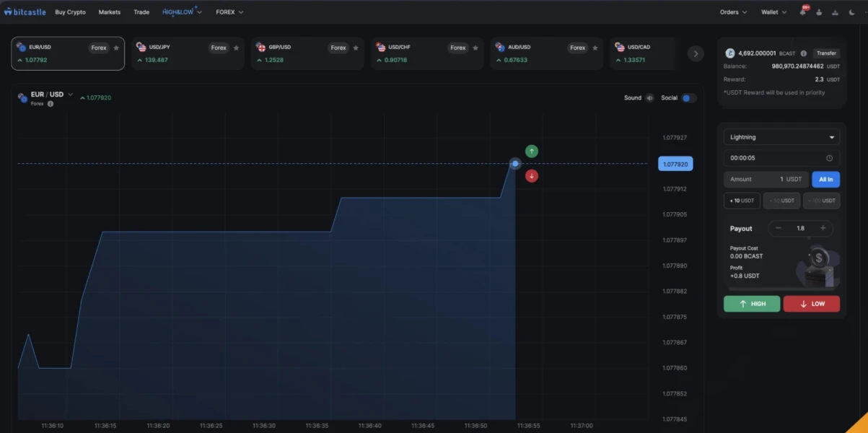Click the BCAST balance info icon
This screenshot has width=868, height=433.
pyautogui.click(x=804, y=53)
